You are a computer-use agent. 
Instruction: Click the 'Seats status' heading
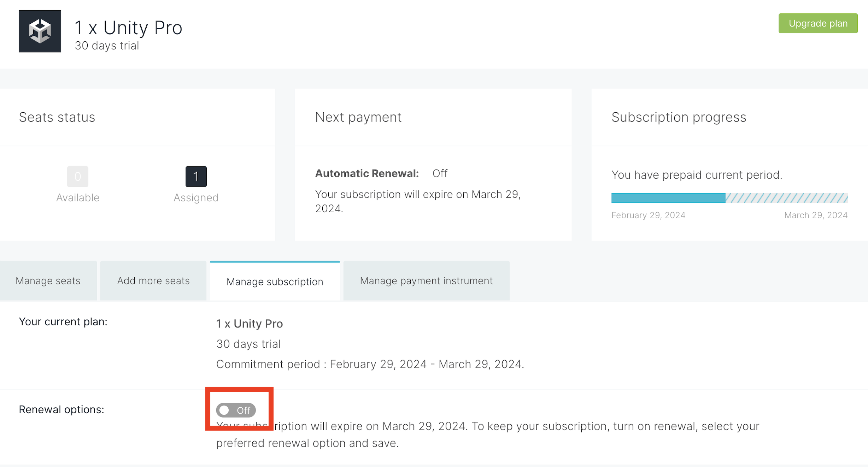click(x=57, y=117)
